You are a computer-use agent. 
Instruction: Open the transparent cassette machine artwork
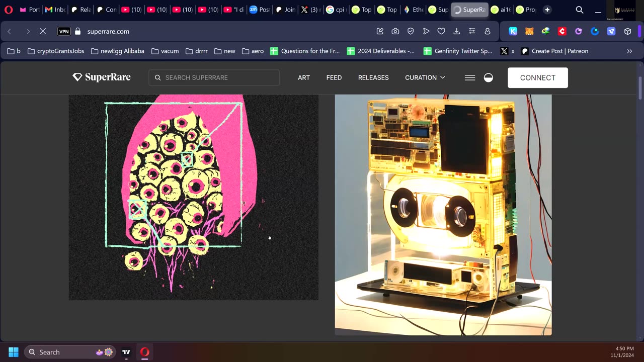[x=443, y=215]
